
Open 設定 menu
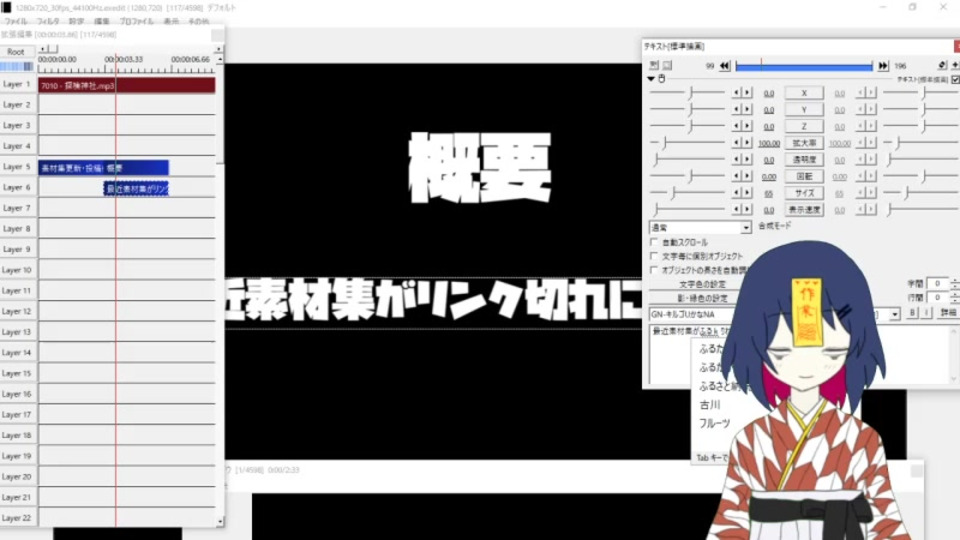pyautogui.click(x=77, y=21)
